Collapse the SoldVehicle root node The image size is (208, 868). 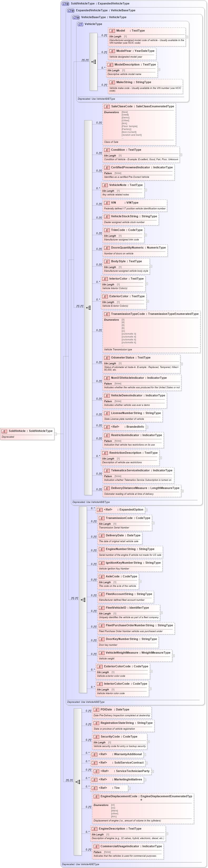(x=56, y=434)
